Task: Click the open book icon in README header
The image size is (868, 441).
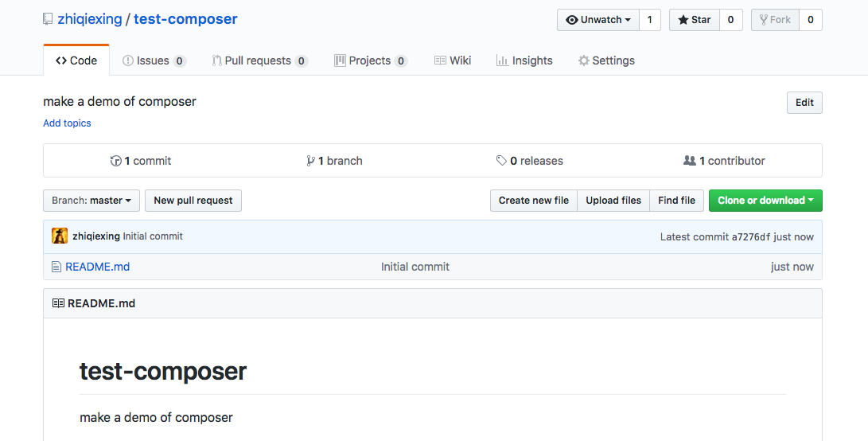Action: 58,303
